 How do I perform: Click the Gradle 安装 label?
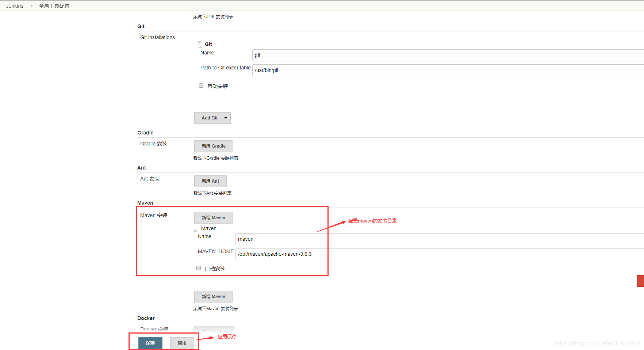(x=154, y=144)
